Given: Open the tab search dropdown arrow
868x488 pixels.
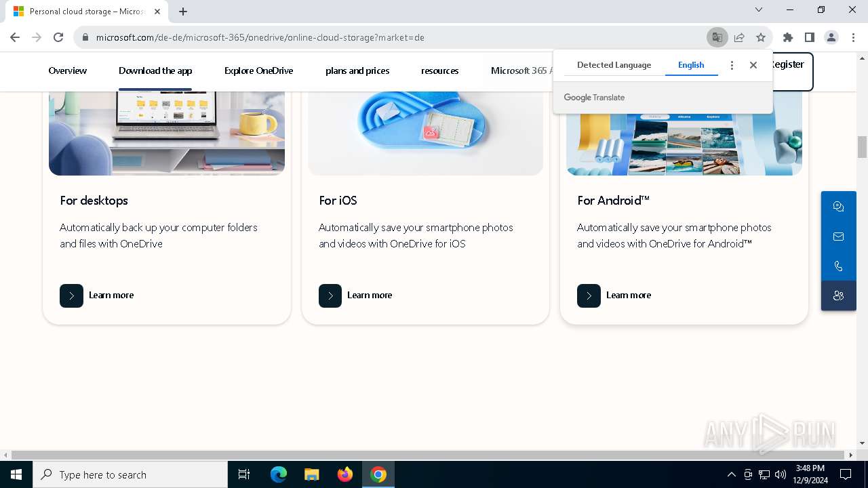Looking at the screenshot, I should point(759,9).
